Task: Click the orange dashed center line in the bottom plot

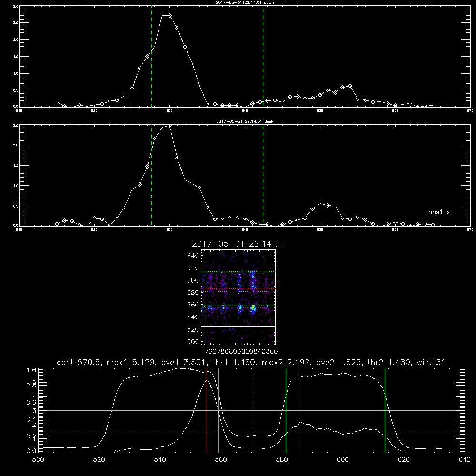Action: pos(253,410)
